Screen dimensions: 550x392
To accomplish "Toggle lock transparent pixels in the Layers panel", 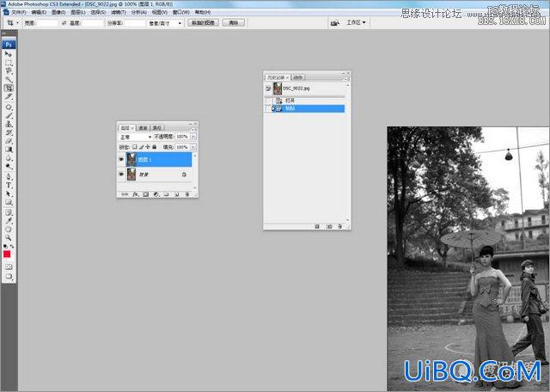I will coord(135,147).
